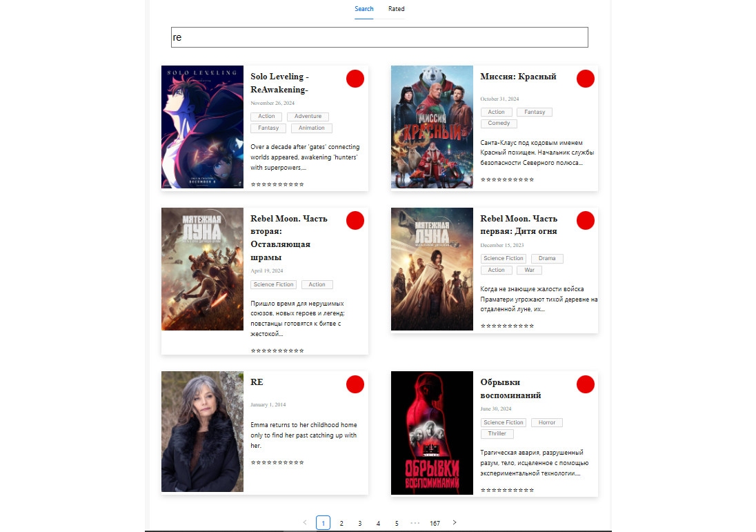Click the Solo Leveling -ReAwakening- title
Screen dimensions: 756x532
click(279, 83)
